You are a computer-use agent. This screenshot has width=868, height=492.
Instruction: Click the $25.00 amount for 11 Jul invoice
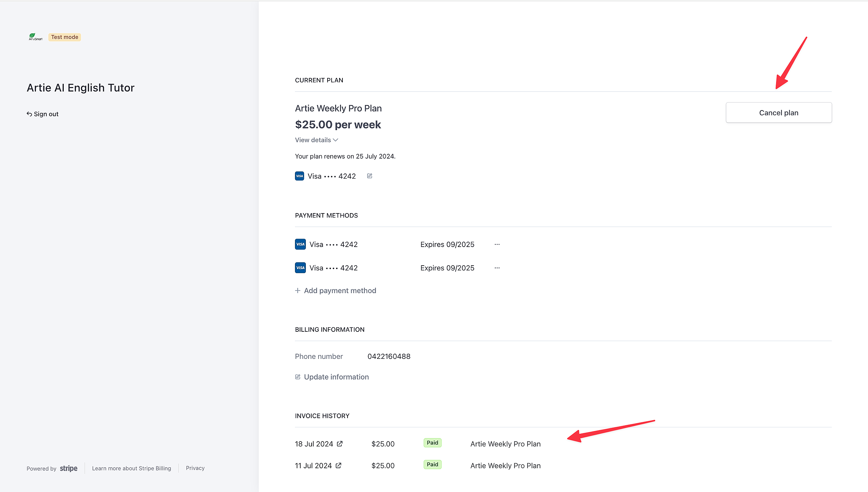point(383,466)
